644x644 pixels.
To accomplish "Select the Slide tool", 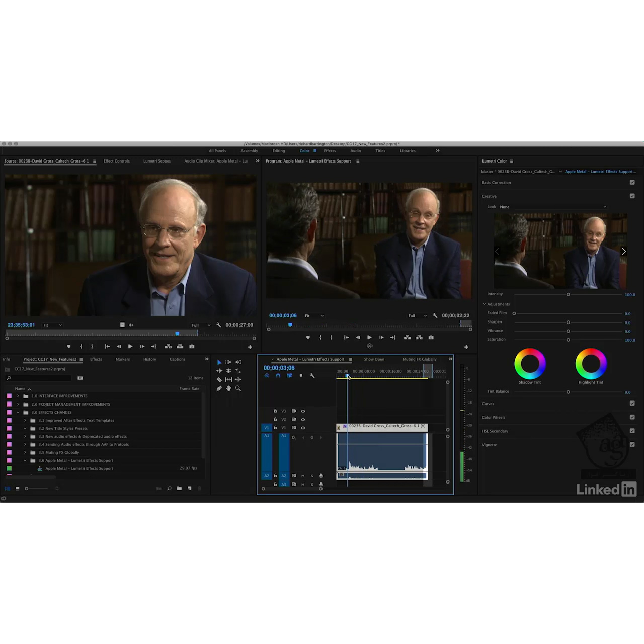I will pos(238,379).
